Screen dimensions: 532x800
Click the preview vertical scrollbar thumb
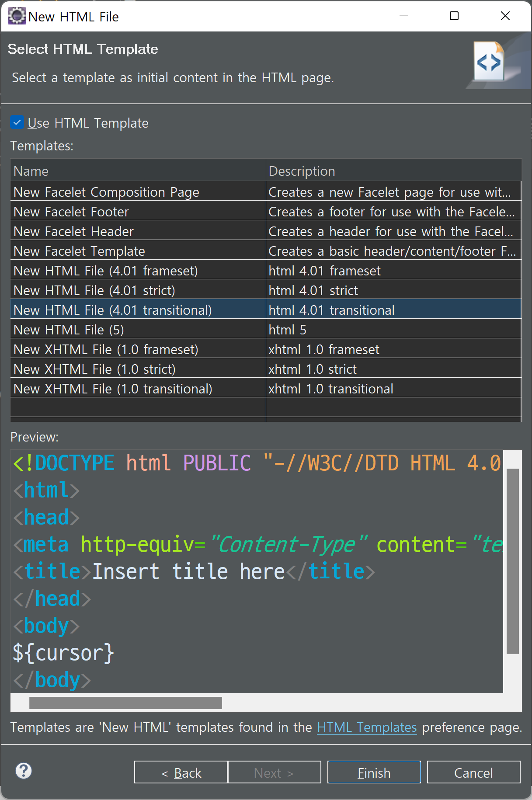(x=512, y=561)
